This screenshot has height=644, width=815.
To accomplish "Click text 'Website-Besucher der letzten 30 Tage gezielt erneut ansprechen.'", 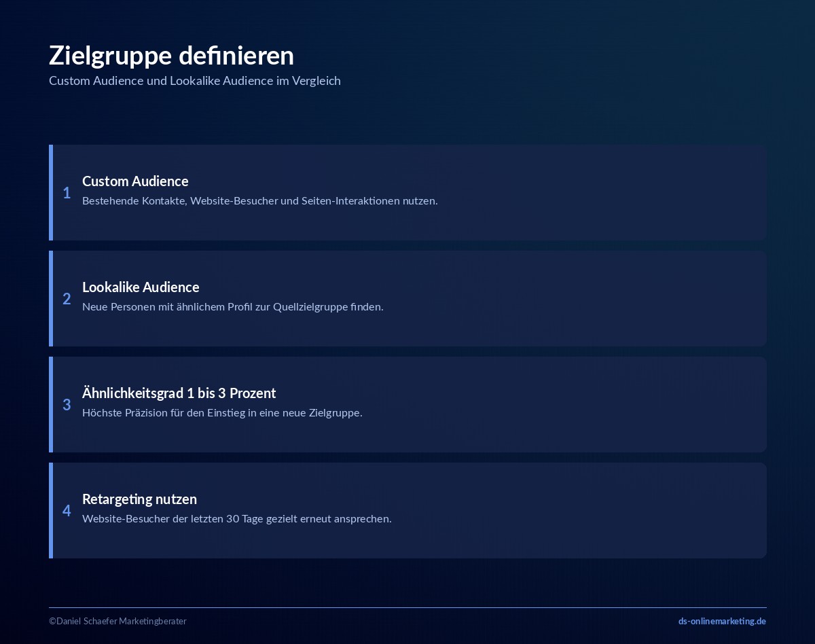I will pyautogui.click(x=237, y=519).
